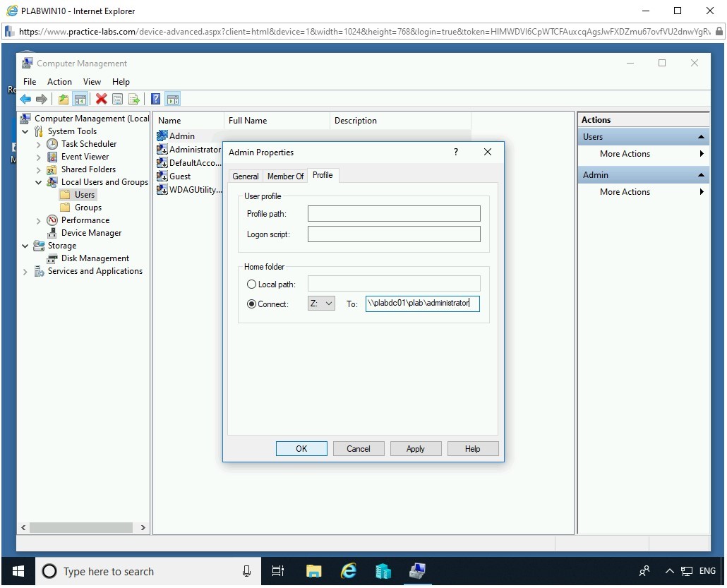Click the Profile path input field
The image size is (727, 588).
(x=394, y=214)
